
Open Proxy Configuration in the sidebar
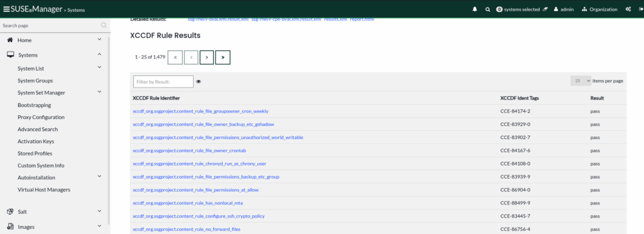click(41, 117)
